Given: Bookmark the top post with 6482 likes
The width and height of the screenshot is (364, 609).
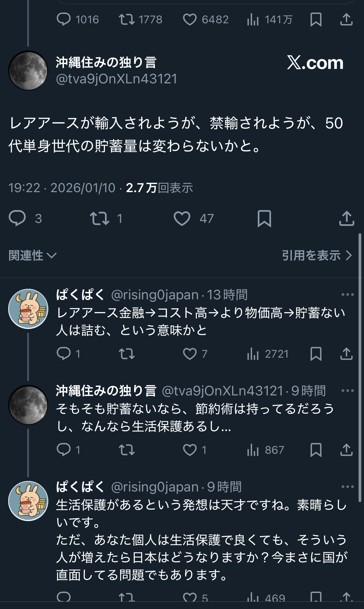Looking at the screenshot, I should (x=316, y=20).
